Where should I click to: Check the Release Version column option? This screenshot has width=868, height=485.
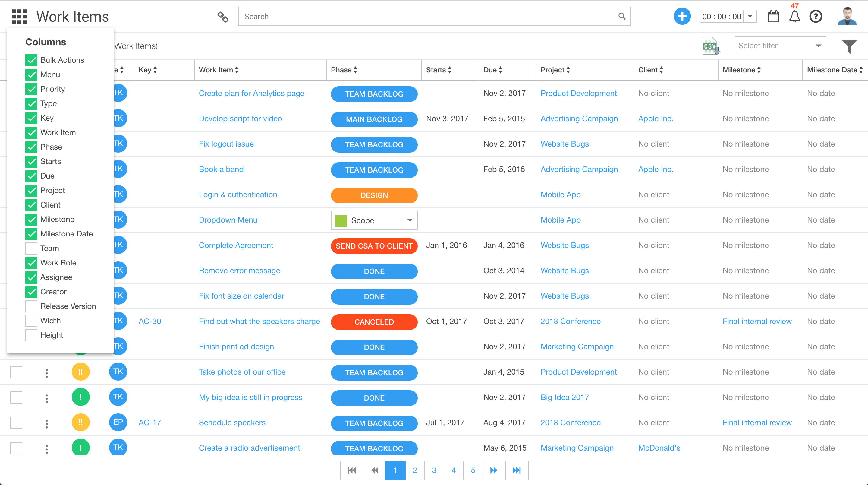coord(31,306)
